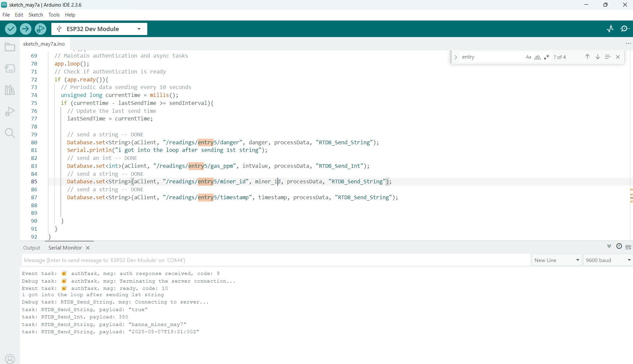This screenshot has height=364, width=633.
Task: Close the Serial Monitor tab
Action: (88, 248)
